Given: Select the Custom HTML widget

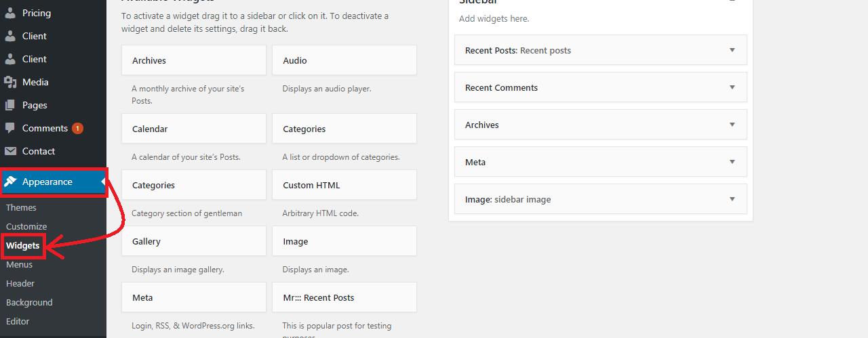Looking at the screenshot, I should (x=344, y=185).
